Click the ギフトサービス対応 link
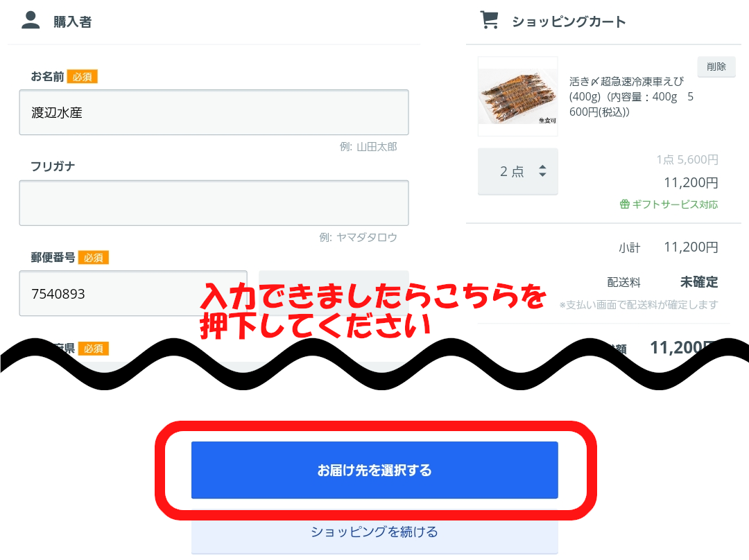Viewport: 749px width, 560px height. pos(675,204)
